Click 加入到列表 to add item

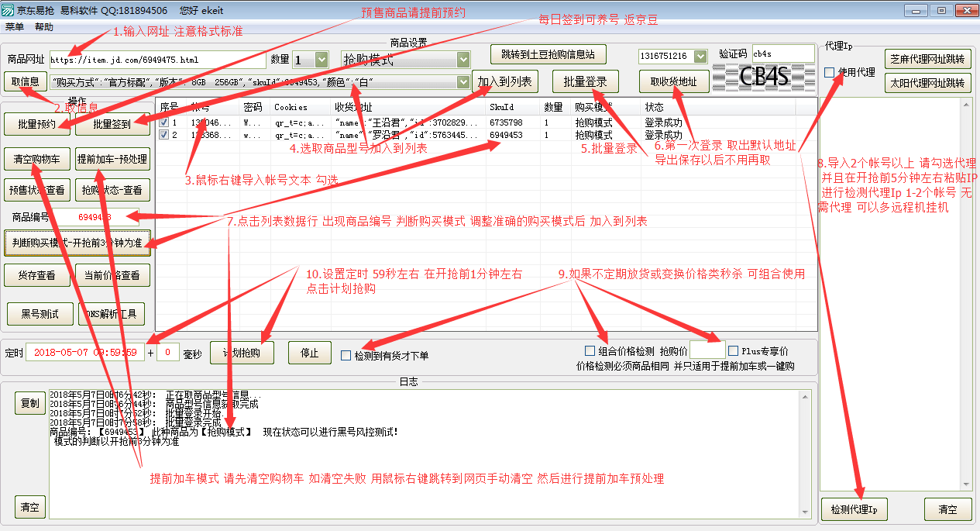point(504,81)
